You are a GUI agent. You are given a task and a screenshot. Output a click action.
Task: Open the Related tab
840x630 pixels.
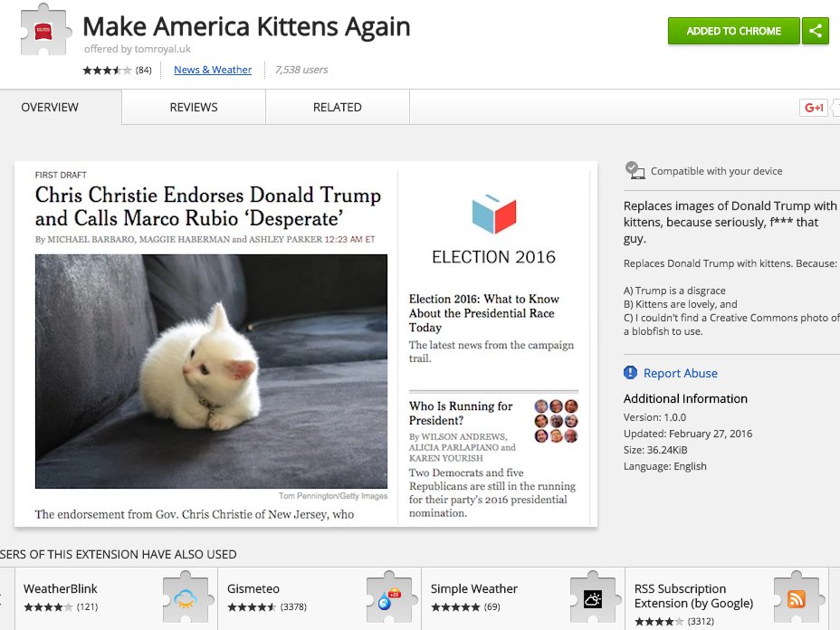338,107
